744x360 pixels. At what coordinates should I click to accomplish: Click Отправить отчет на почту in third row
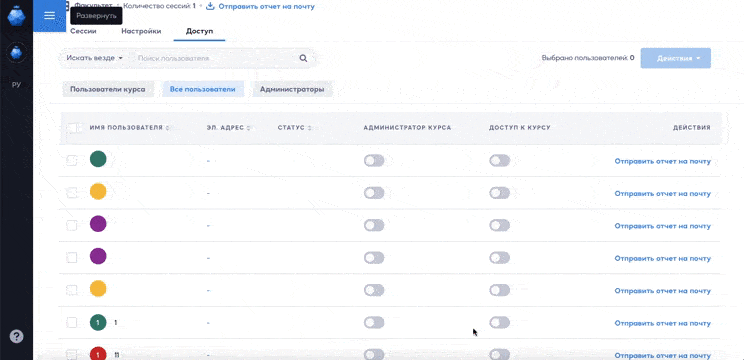662,226
